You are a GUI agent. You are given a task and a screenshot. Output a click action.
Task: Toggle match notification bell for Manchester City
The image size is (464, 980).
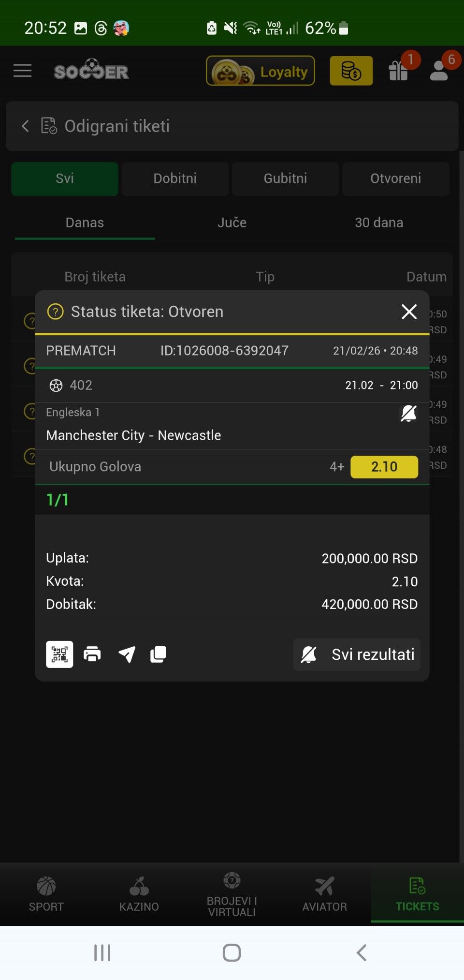coord(408,413)
